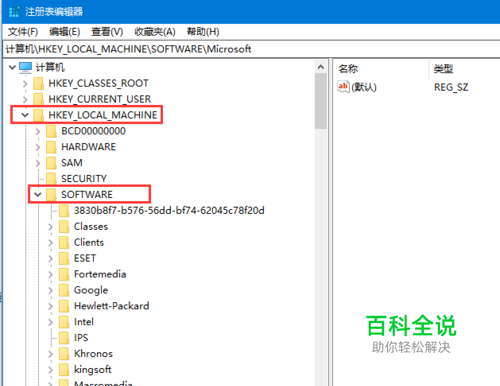Click the ab string icon for default value
Viewport: 500px width, 386px height.
pos(343,87)
